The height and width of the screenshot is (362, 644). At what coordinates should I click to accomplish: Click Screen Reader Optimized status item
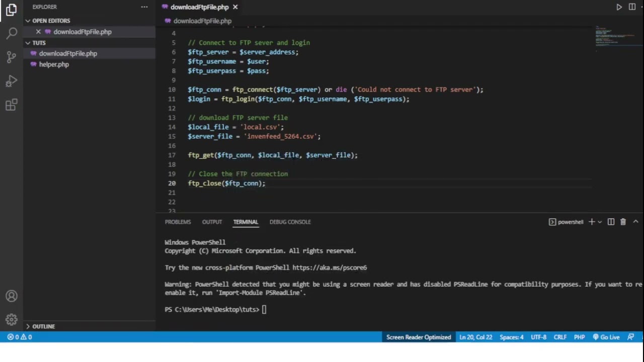point(419,337)
